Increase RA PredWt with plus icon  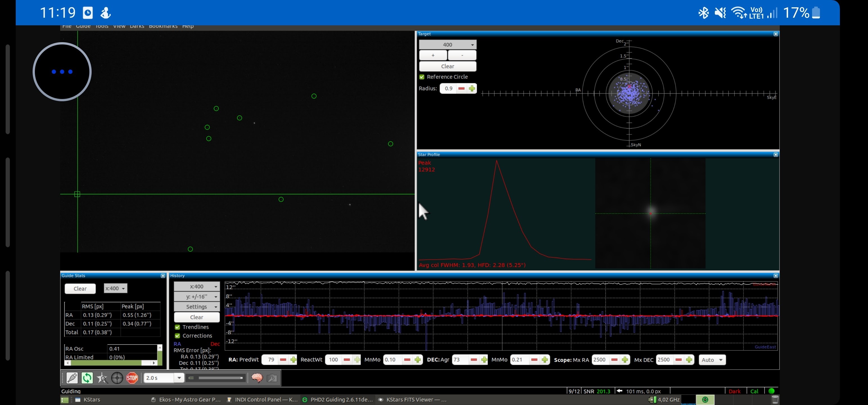pos(293,360)
